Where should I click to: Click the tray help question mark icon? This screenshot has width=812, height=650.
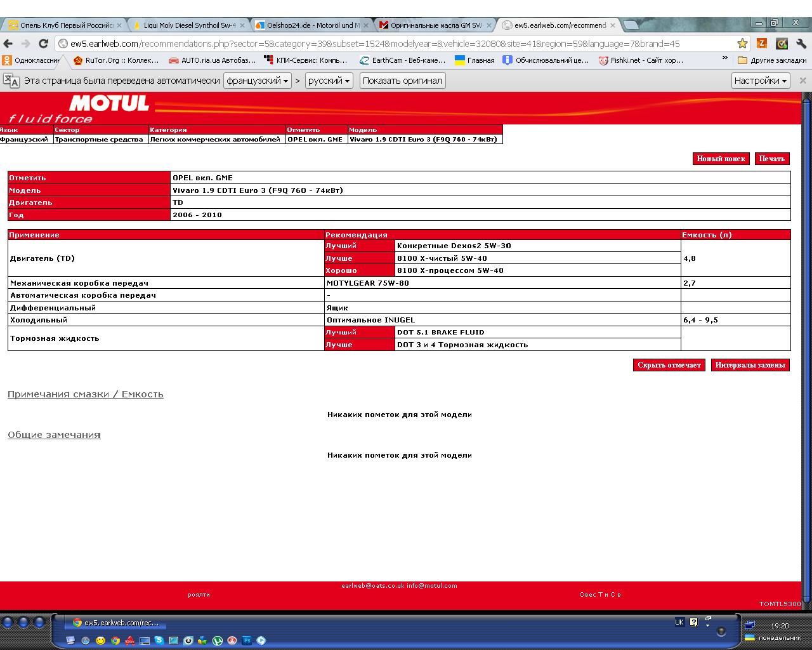point(693,622)
